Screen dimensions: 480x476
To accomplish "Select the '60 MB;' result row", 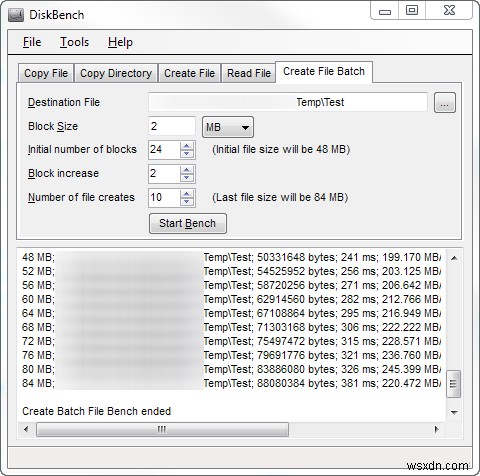I will coord(231,299).
